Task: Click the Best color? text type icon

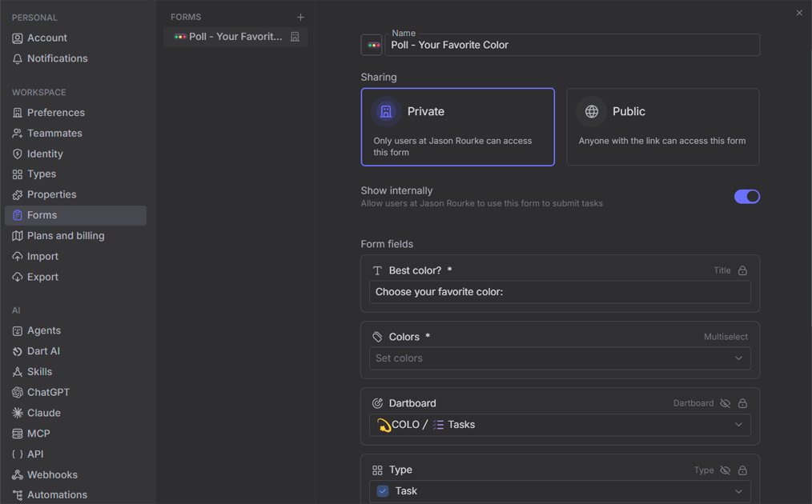Action: tap(377, 270)
